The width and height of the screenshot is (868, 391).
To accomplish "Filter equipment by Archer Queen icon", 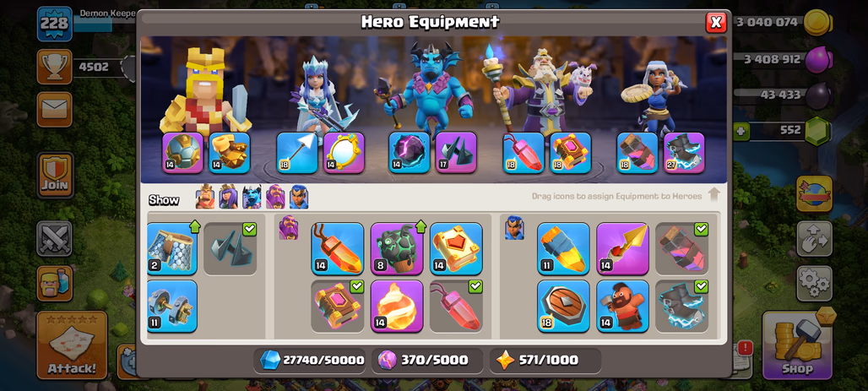I will coord(228,197).
